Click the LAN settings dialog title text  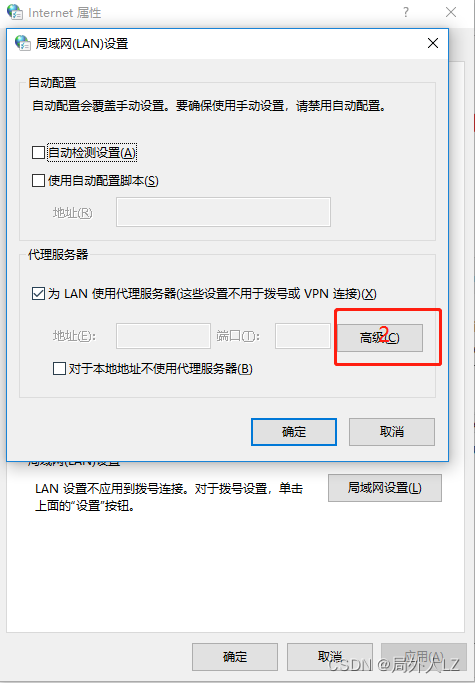[81, 44]
